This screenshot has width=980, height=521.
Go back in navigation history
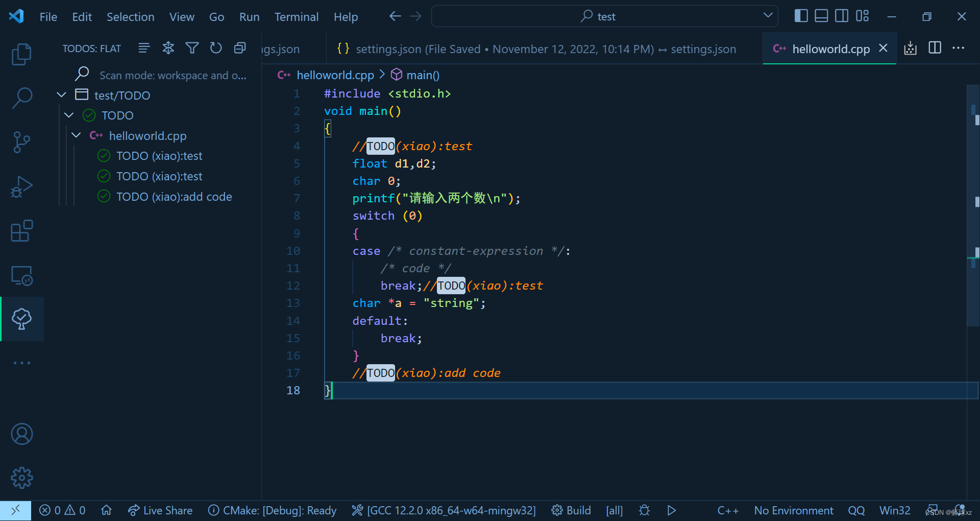click(x=395, y=16)
